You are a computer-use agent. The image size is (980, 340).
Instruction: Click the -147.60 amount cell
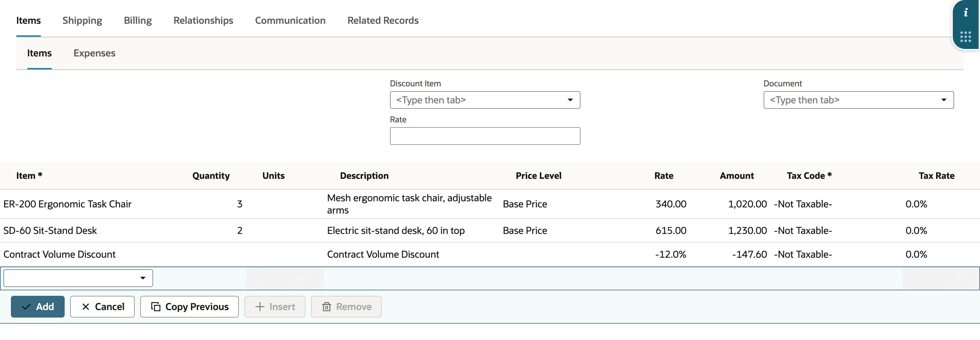point(749,254)
